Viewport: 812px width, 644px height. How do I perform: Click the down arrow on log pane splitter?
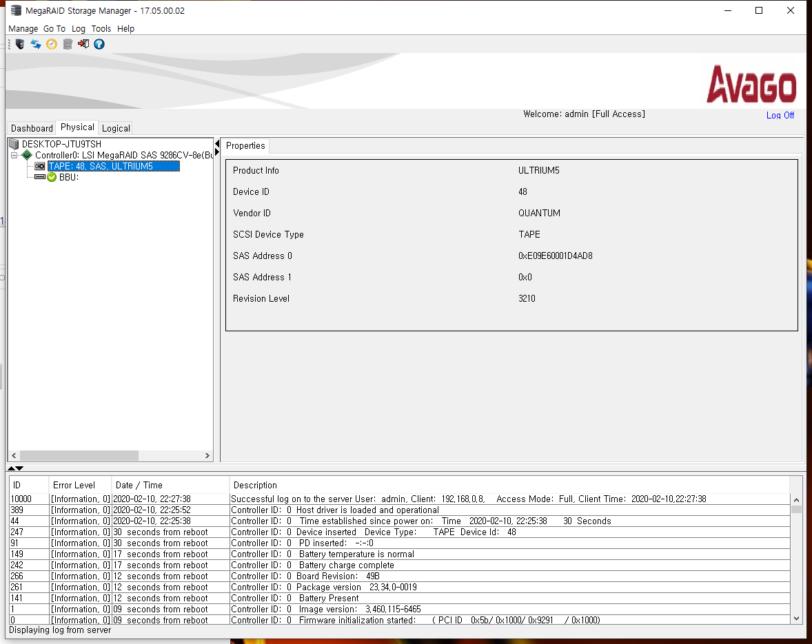coord(20,468)
